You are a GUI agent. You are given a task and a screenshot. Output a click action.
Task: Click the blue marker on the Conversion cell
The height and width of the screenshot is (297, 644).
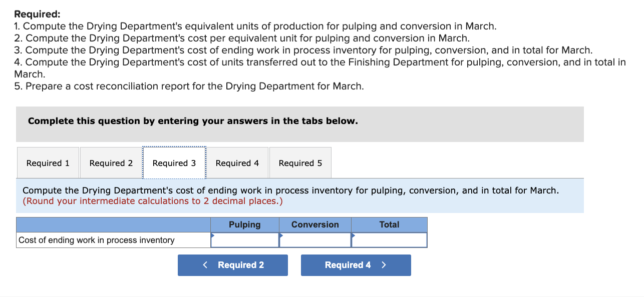(280, 235)
